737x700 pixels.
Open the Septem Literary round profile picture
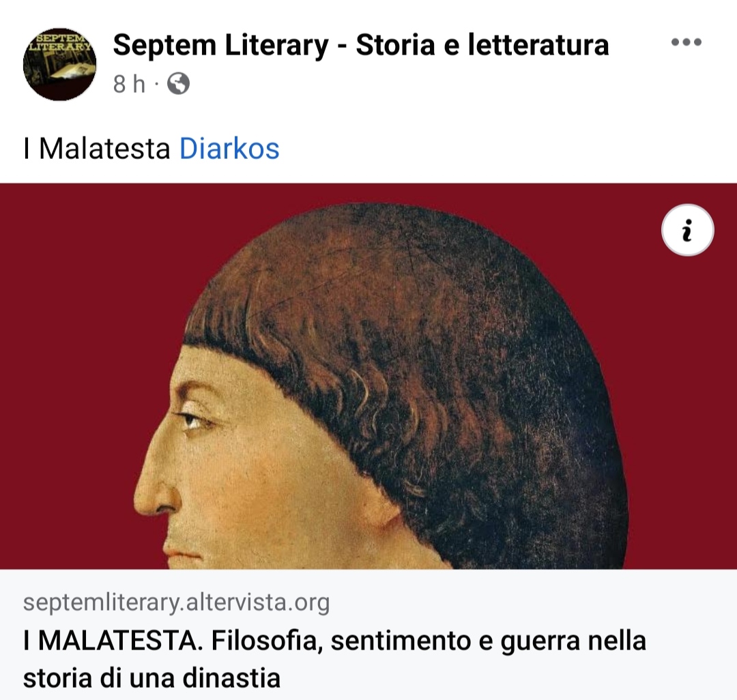coord(59,64)
